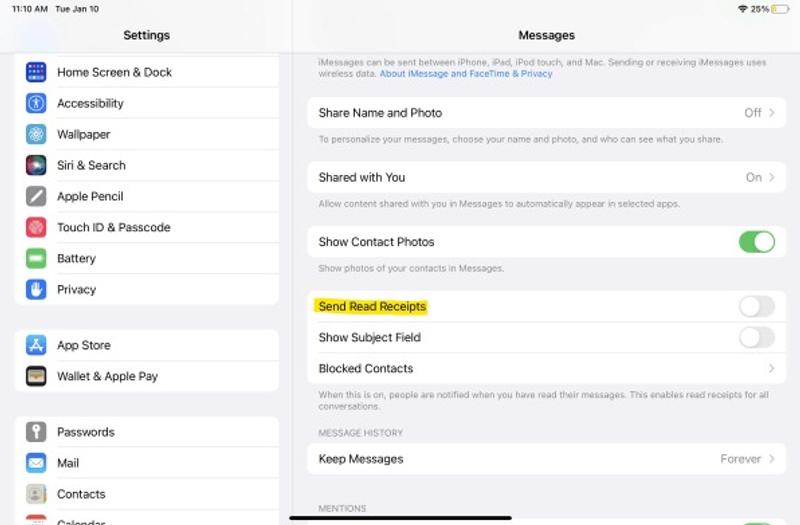
Task: Tap the Off value for Share Name and Photo
Action: pyautogui.click(x=753, y=113)
